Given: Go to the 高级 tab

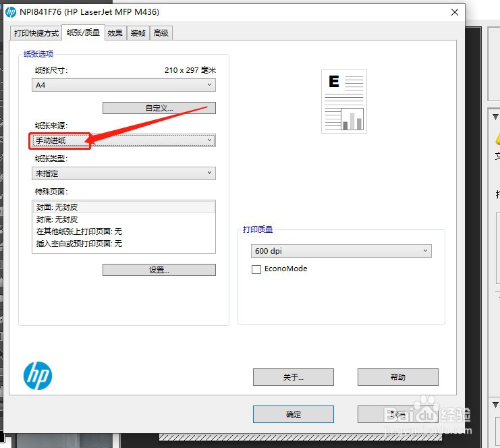Looking at the screenshot, I should click(161, 33).
